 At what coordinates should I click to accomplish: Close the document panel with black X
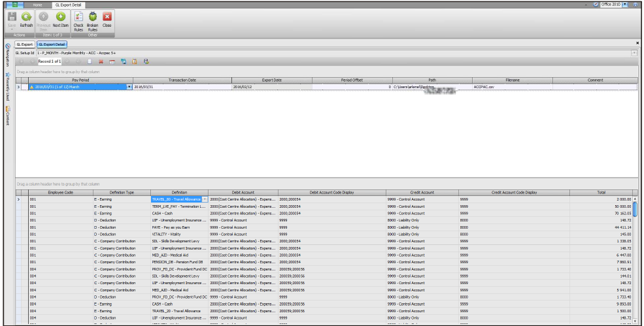tap(637, 42)
